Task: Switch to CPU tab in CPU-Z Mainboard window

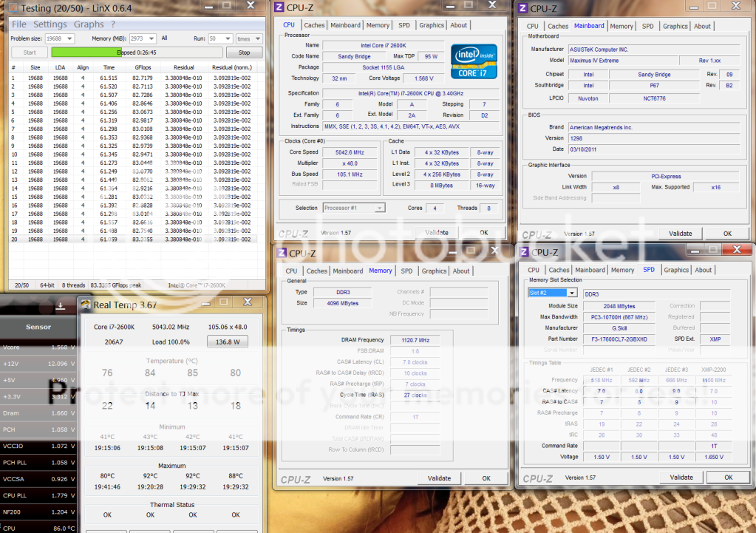Action: pyautogui.click(x=532, y=26)
